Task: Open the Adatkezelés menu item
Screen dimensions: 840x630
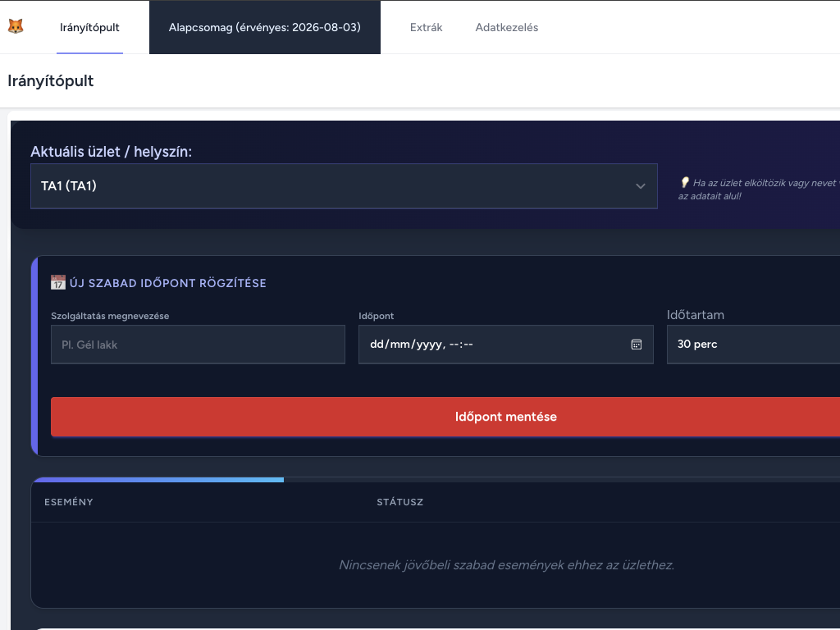Action: 507,27
